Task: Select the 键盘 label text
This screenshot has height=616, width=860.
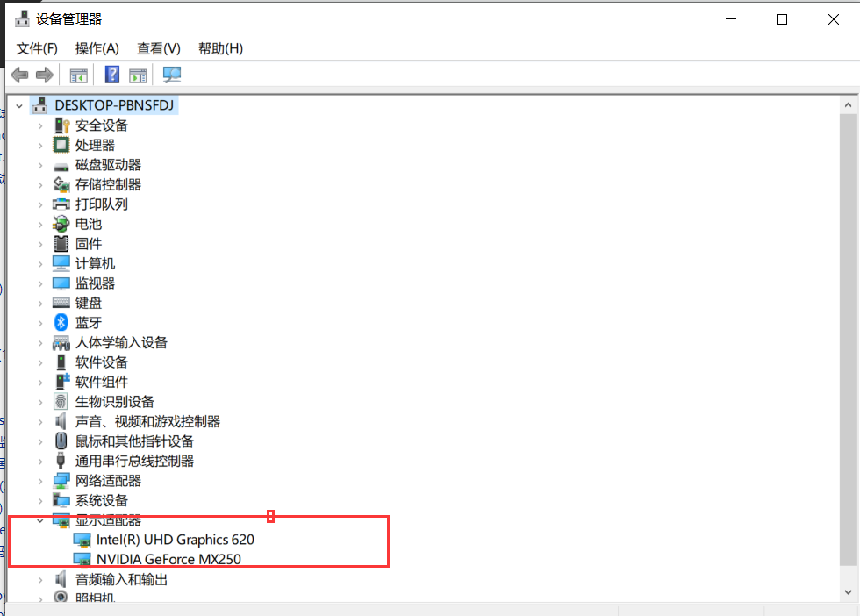Action: point(89,303)
